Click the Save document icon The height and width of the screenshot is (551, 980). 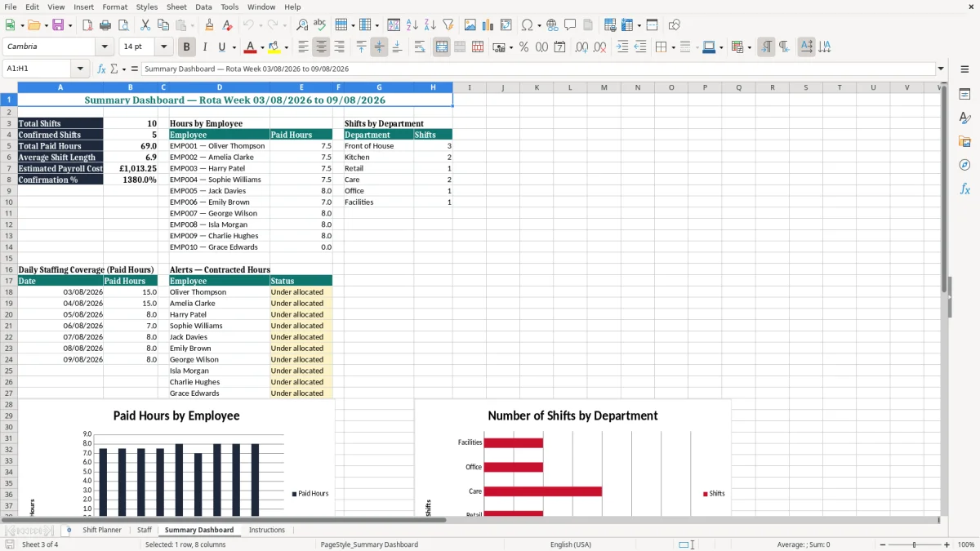tap(58, 25)
